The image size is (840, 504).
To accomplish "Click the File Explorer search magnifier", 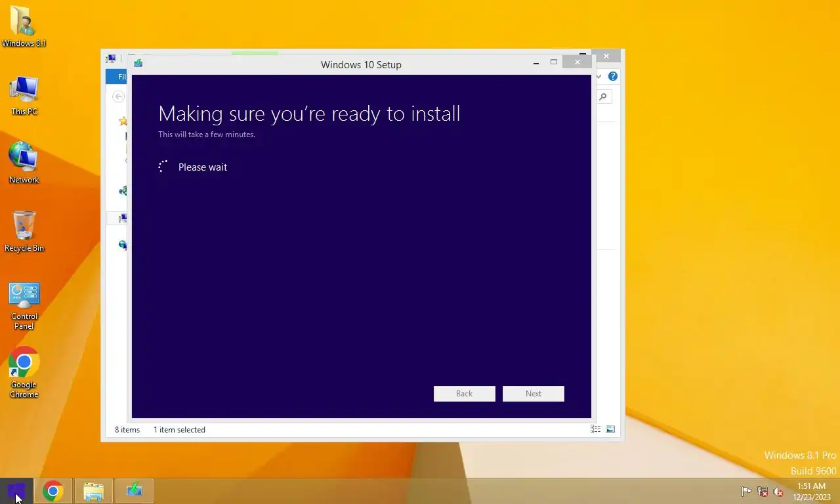I will click(603, 97).
